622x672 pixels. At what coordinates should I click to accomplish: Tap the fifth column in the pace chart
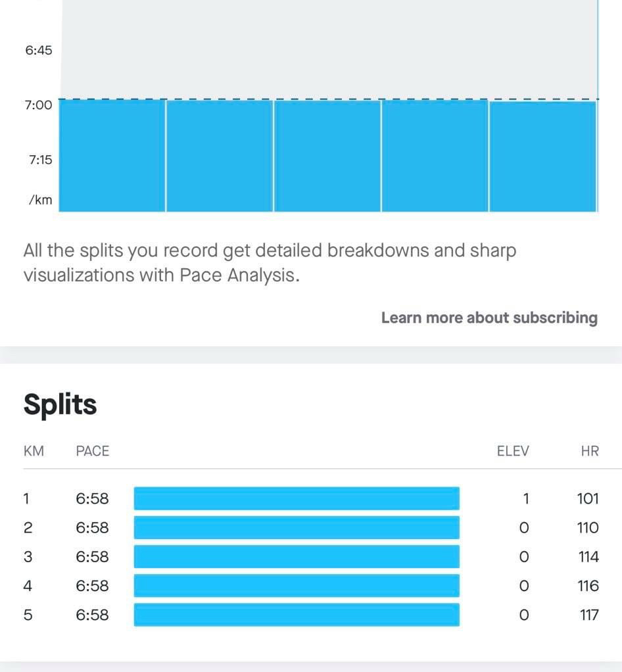542,156
